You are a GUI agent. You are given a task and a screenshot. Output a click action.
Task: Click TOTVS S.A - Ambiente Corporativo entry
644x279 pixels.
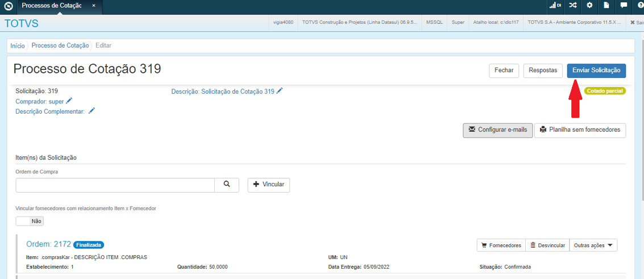click(575, 23)
